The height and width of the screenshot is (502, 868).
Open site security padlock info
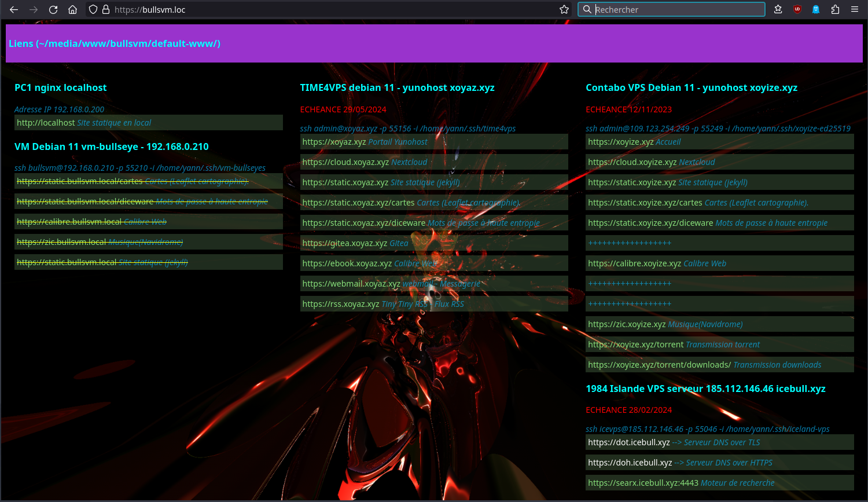click(x=106, y=10)
